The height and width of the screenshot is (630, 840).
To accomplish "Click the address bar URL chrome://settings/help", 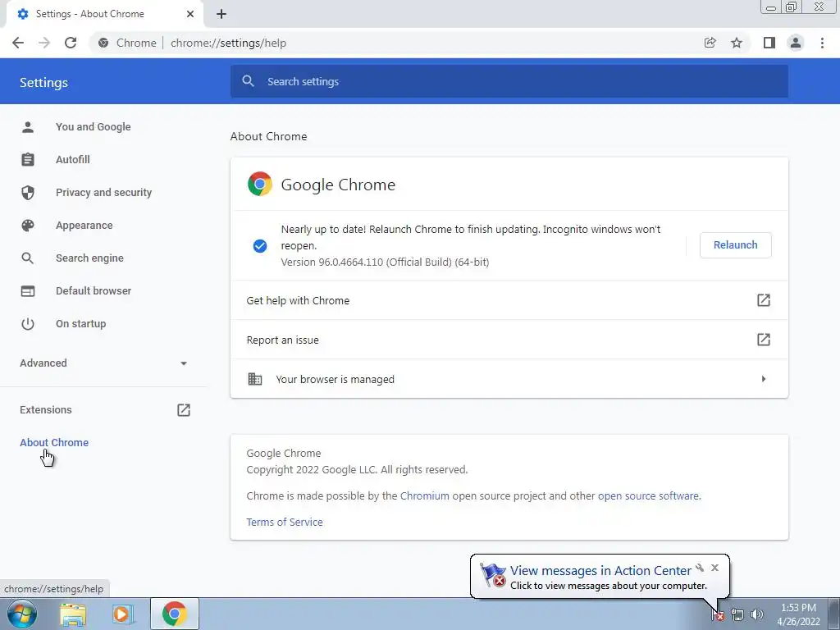I will coord(228,43).
